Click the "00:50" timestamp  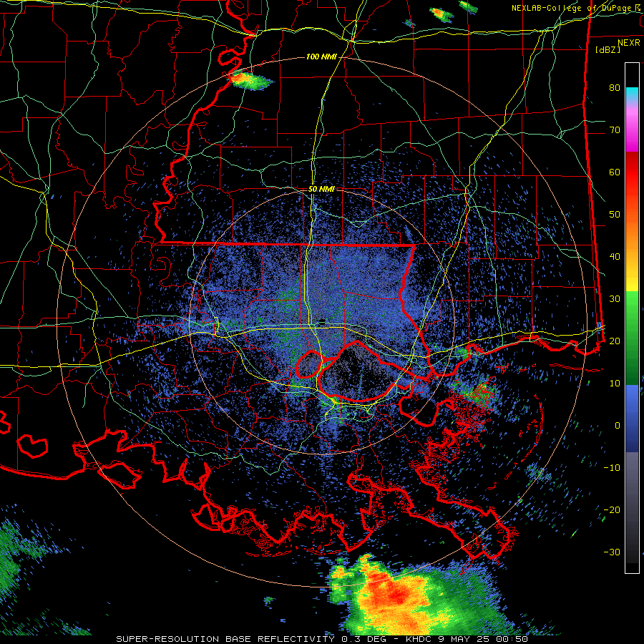point(513,639)
